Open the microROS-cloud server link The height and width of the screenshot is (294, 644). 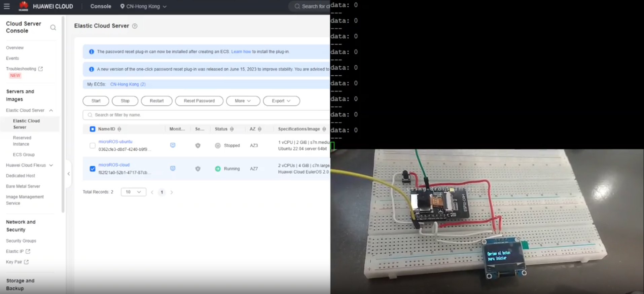114,165
